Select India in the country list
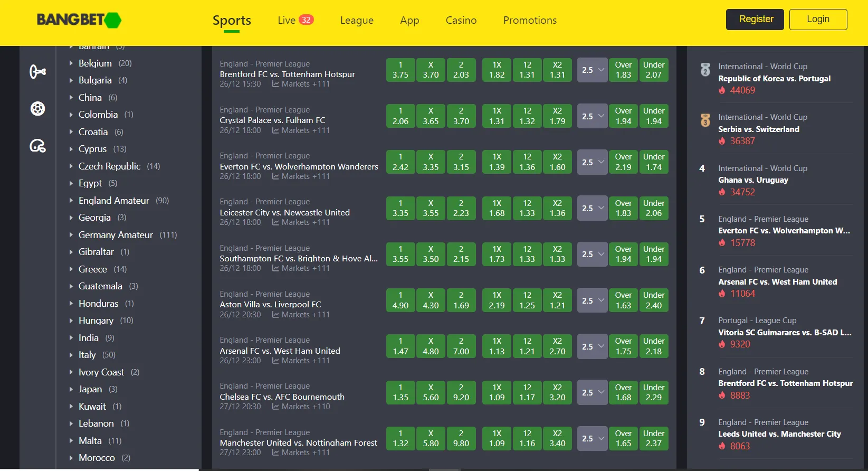Screen dimensions: 868x471 pyautogui.click(x=89, y=338)
